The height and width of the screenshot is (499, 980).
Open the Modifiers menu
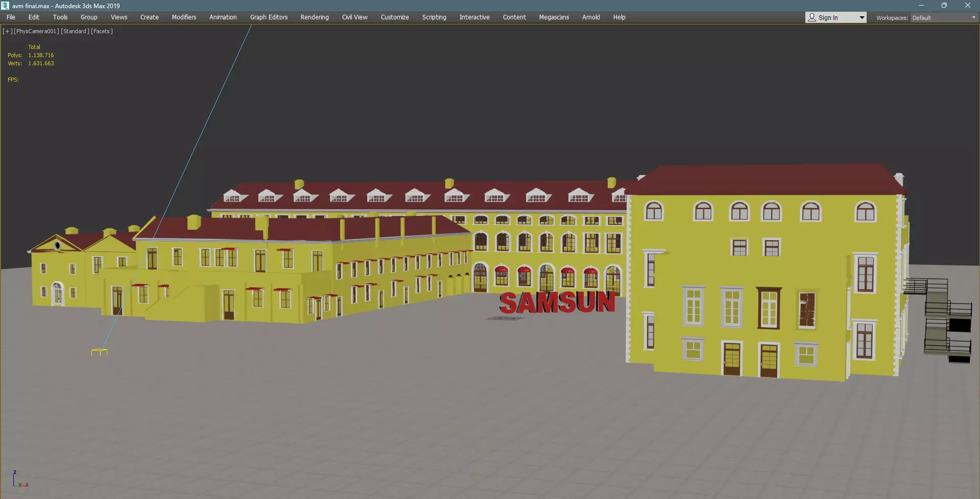(184, 17)
